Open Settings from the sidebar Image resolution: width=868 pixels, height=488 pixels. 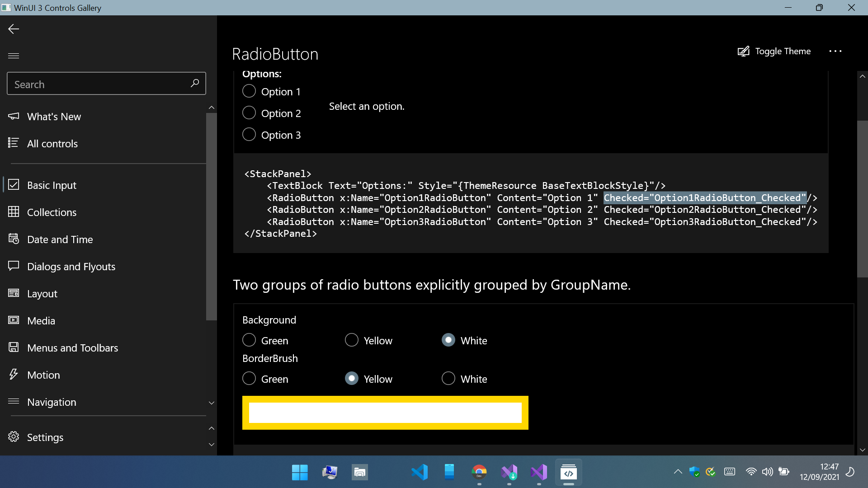coord(45,437)
